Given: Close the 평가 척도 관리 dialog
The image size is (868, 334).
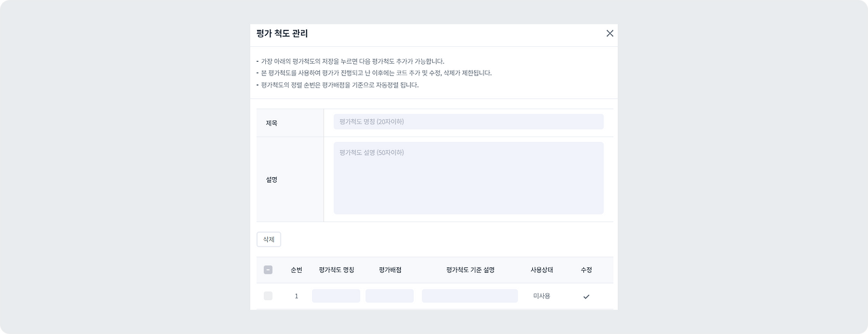Looking at the screenshot, I should tap(610, 33).
